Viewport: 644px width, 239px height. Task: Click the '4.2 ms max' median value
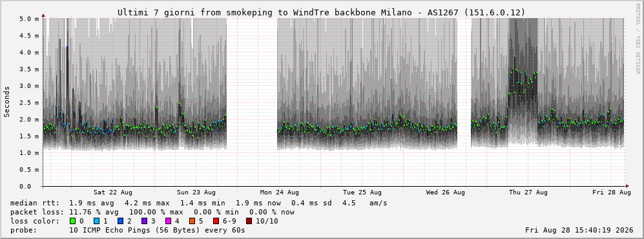(x=145, y=203)
